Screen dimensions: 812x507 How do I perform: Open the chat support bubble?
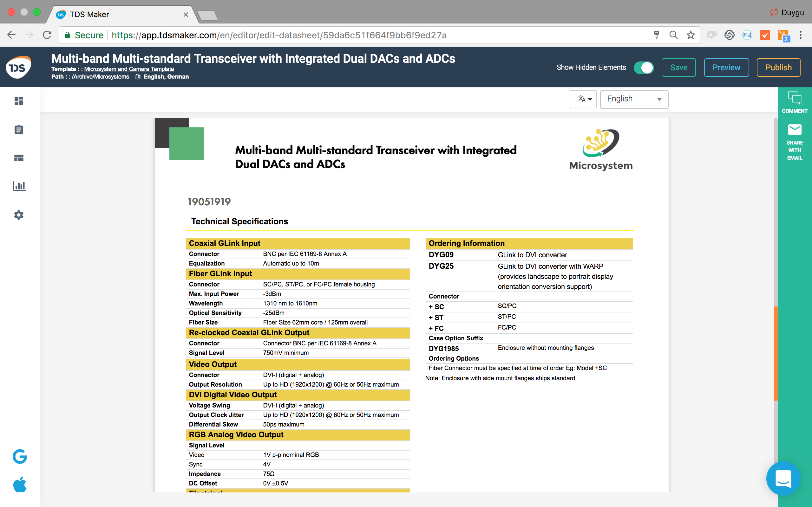point(783,478)
